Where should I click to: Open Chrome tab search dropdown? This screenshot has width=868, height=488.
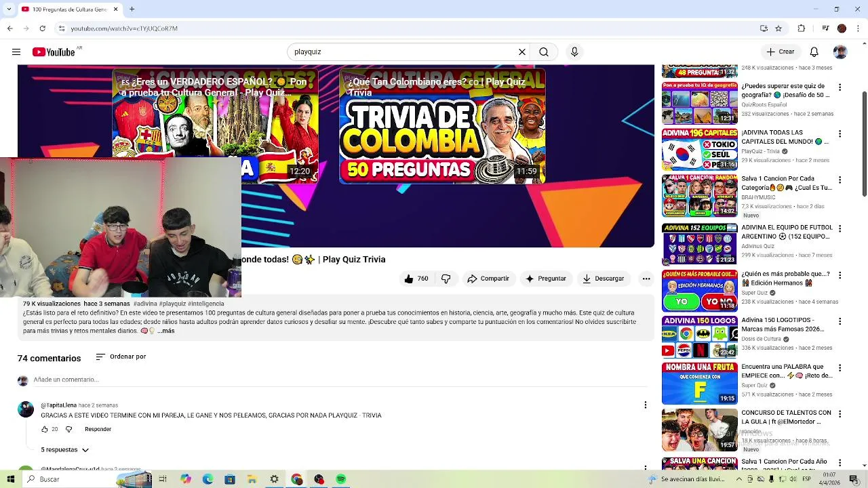9,9
